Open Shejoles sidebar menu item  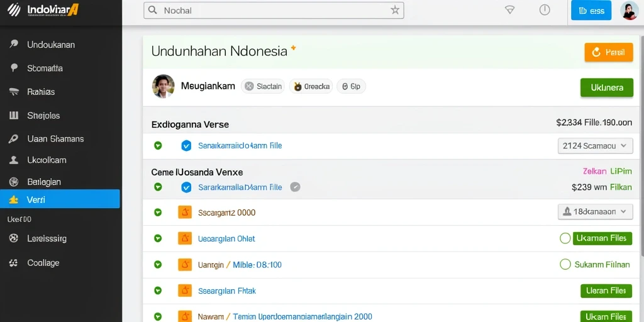[60, 116]
